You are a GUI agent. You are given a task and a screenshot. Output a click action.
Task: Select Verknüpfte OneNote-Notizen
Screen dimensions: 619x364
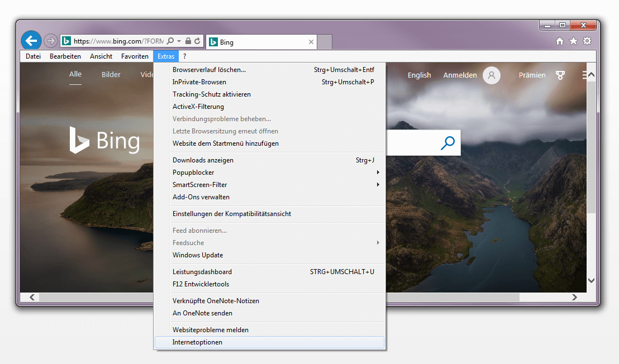click(x=270, y=301)
